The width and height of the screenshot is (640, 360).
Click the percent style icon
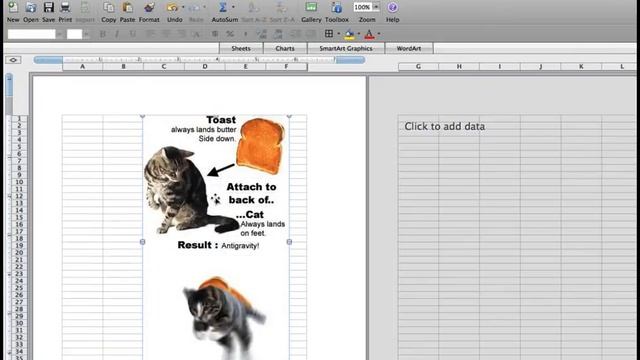[230, 34]
